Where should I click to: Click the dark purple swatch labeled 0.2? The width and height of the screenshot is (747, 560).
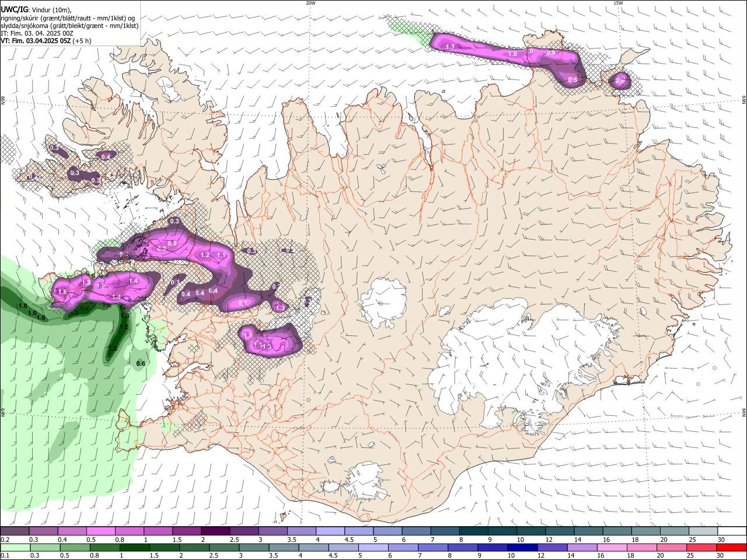click(15, 531)
